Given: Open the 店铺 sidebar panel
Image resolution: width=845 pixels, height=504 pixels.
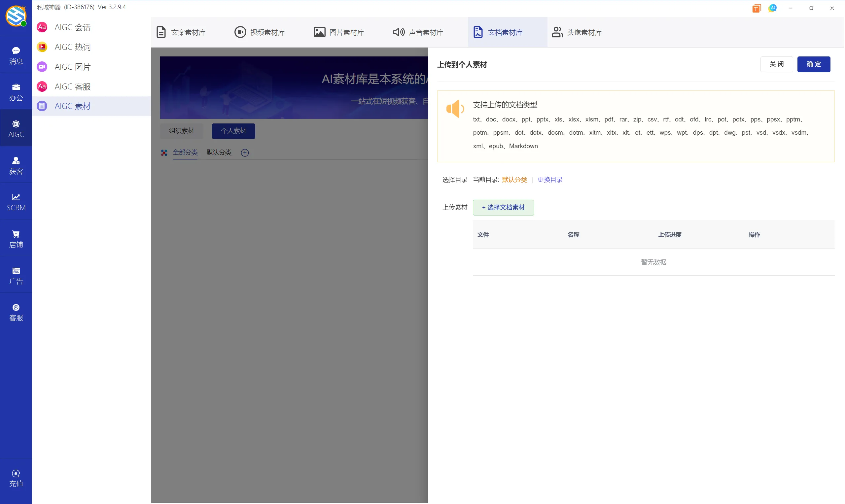Looking at the screenshot, I should (16, 238).
